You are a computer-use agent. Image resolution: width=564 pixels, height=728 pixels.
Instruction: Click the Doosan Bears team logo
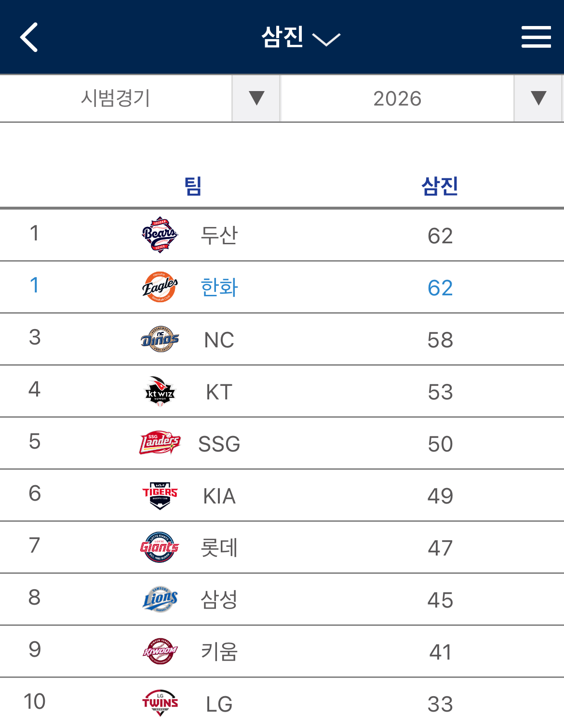tap(160, 235)
